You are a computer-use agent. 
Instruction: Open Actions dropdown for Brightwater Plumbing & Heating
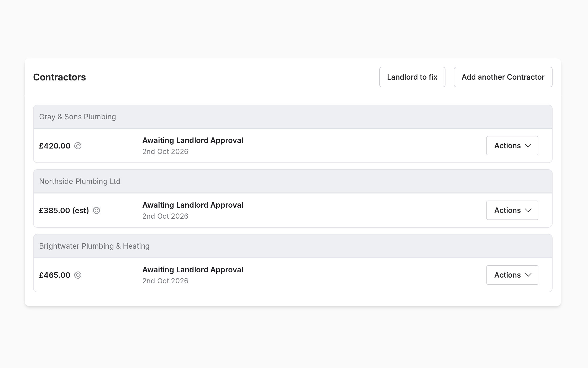(512, 275)
